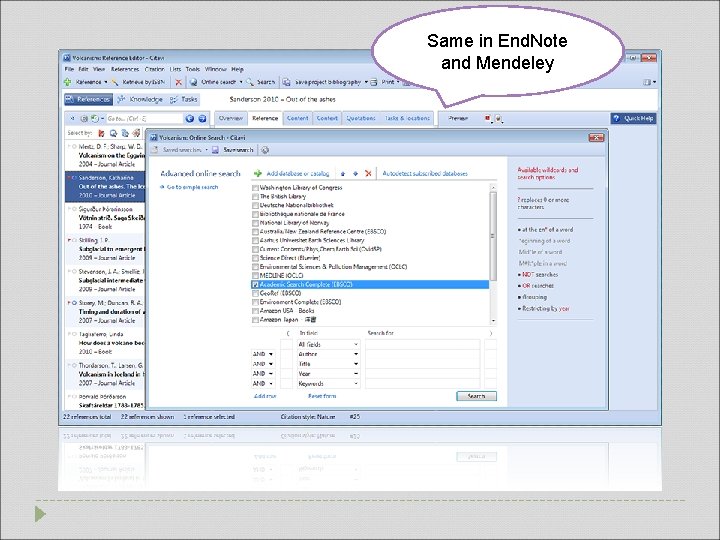720x540 pixels.
Task: Click the blue back navigation arrow icon
Action: pyautogui.click(x=190, y=118)
